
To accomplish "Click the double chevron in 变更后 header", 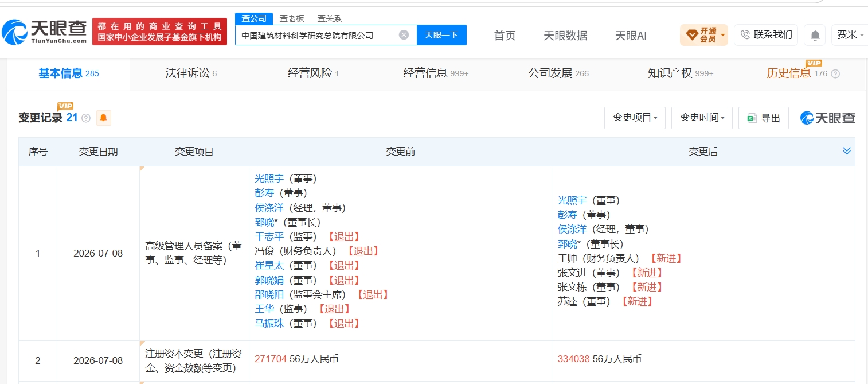I will coord(847,151).
